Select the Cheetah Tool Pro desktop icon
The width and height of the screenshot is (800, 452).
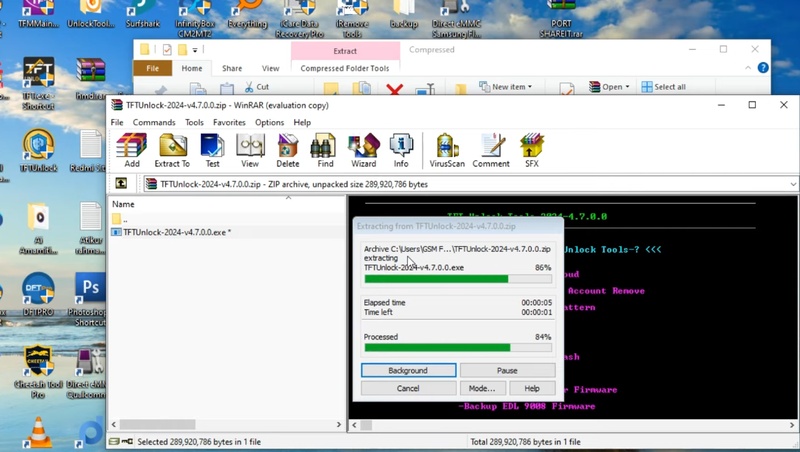[x=38, y=372]
